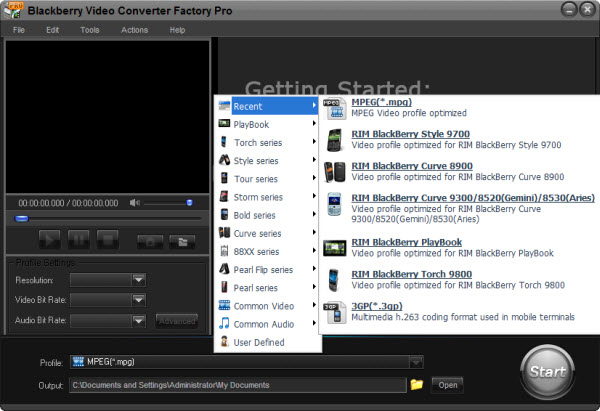Expand the Storm series submenu arrow
The image size is (600, 411).
pos(314,196)
